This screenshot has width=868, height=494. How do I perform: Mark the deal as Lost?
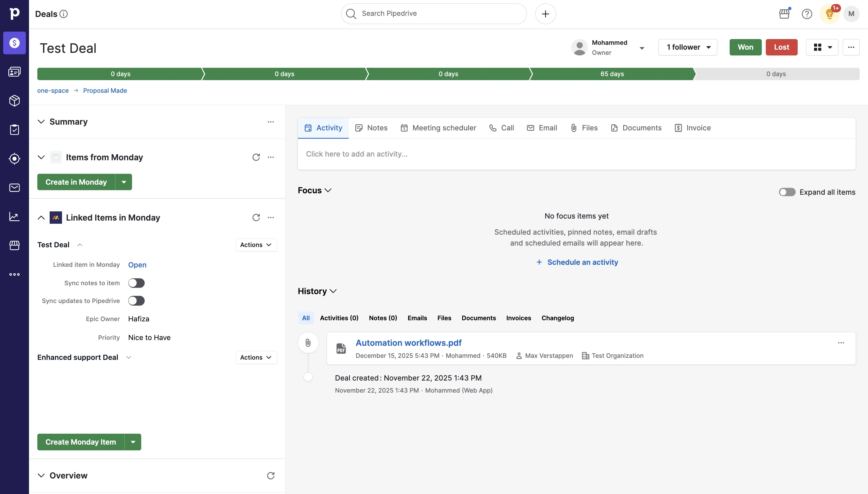781,47
